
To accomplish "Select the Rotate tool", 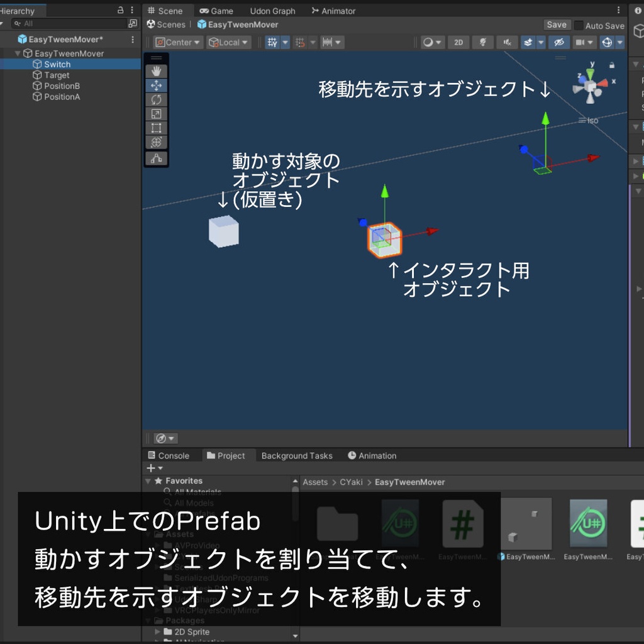I will tap(156, 99).
